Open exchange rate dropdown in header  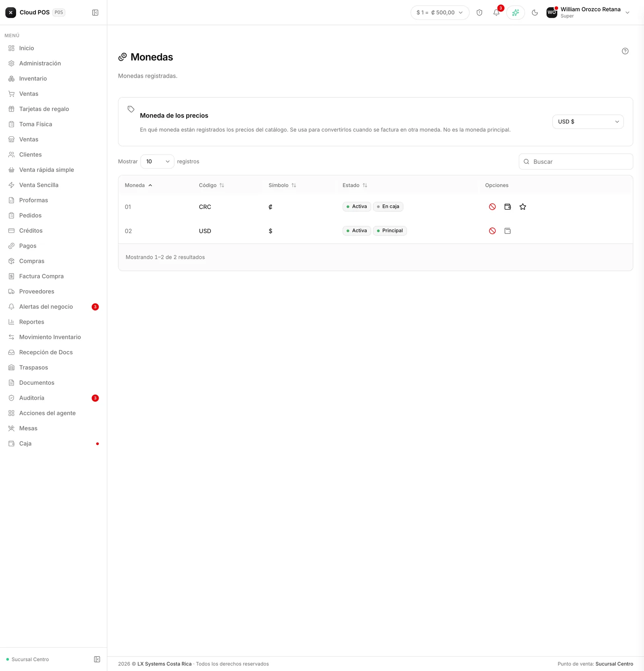[440, 12]
